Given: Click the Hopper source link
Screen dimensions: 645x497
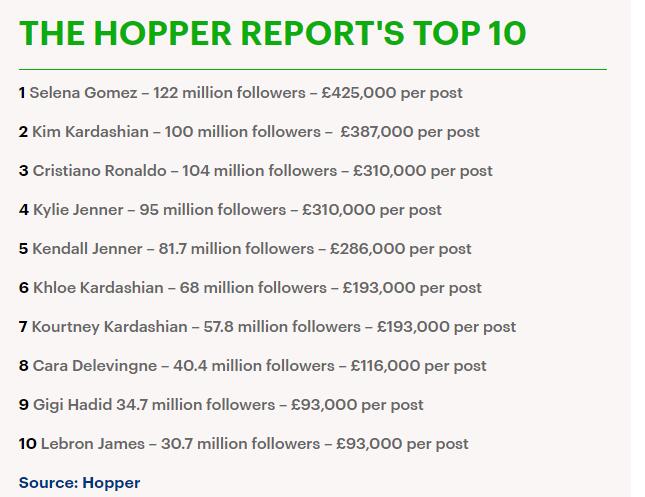Looking at the screenshot, I should [x=111, y=483].
